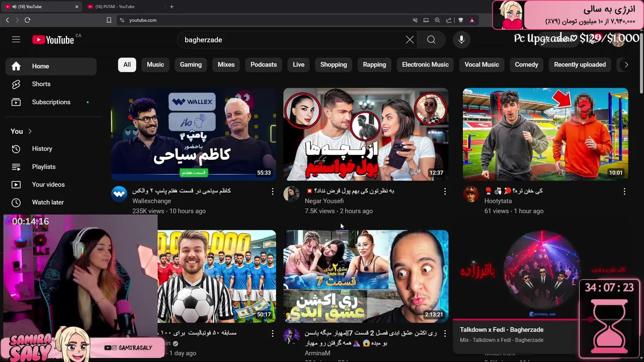Clear the search box with the X icon
Image resolution: width=644 pixels, height=362 pixels.
410,40
